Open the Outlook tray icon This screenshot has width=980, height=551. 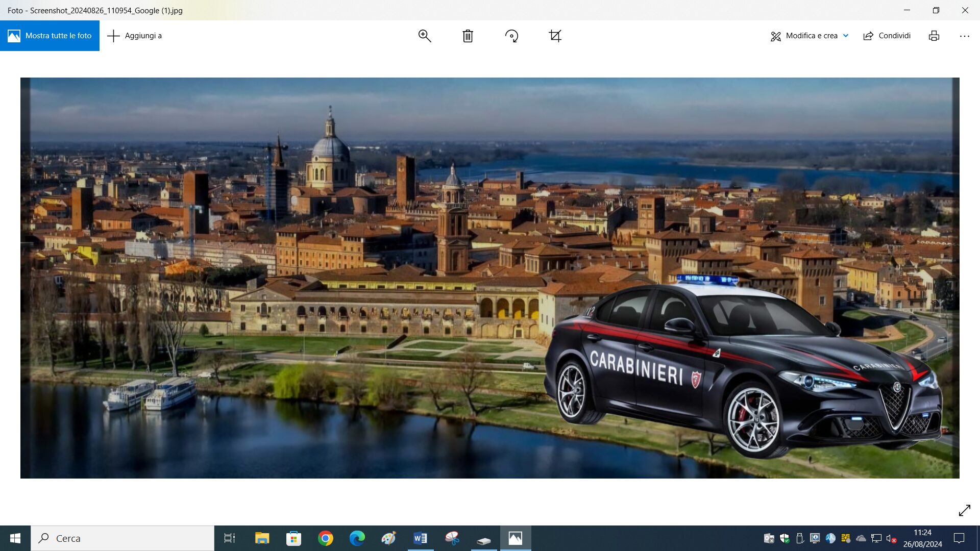pos(769,538)
